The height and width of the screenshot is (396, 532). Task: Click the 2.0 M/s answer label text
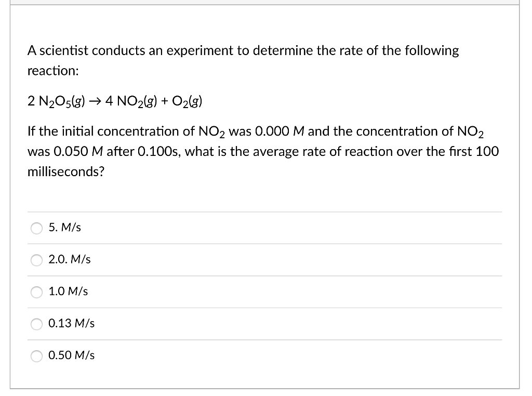(69, 260)
